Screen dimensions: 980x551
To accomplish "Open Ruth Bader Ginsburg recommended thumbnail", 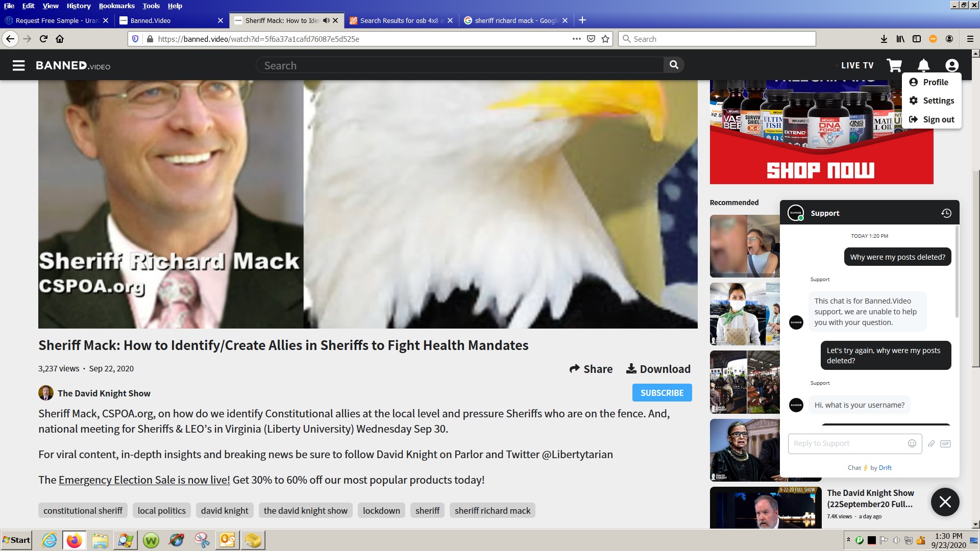I will [x=745, y=450].
